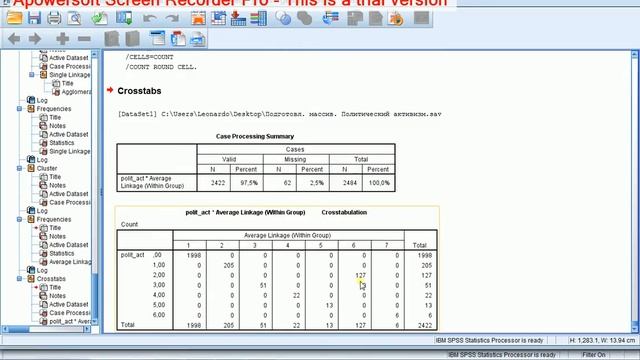
Task: Open a file with the folder icon
Action: (x=14, y=18)
